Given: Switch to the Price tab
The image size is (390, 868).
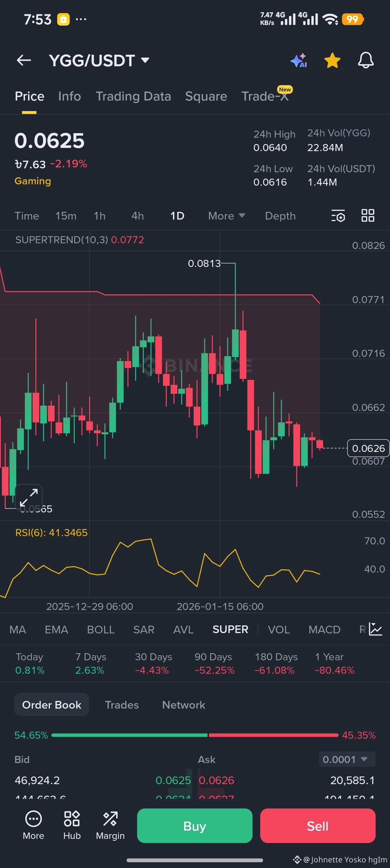Looking at the screenshot, I should coord(30,96).
